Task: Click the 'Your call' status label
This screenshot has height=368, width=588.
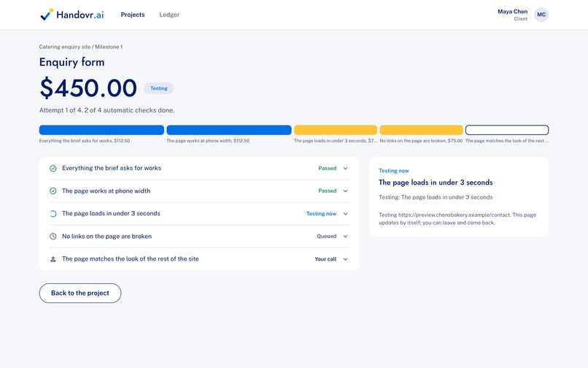Action: (x=325, y=259)
